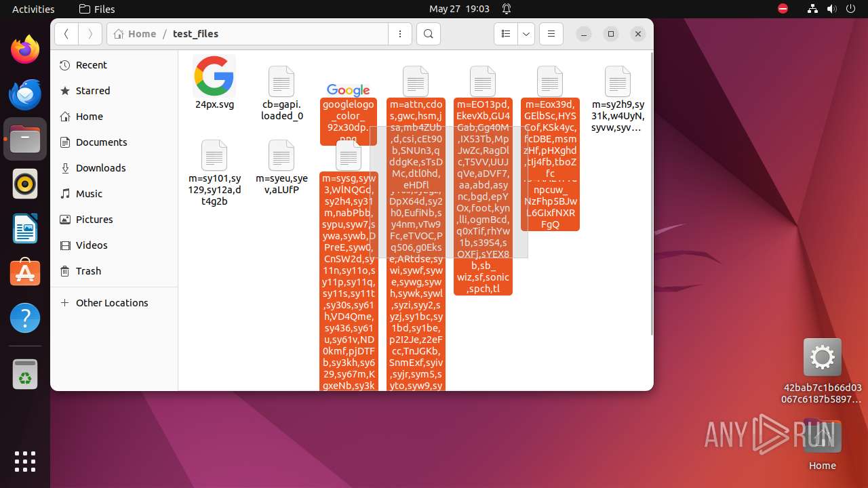The image size is (868, 488).
Task: Open Trash in the sidebar
Action: [x=114, y=271]
